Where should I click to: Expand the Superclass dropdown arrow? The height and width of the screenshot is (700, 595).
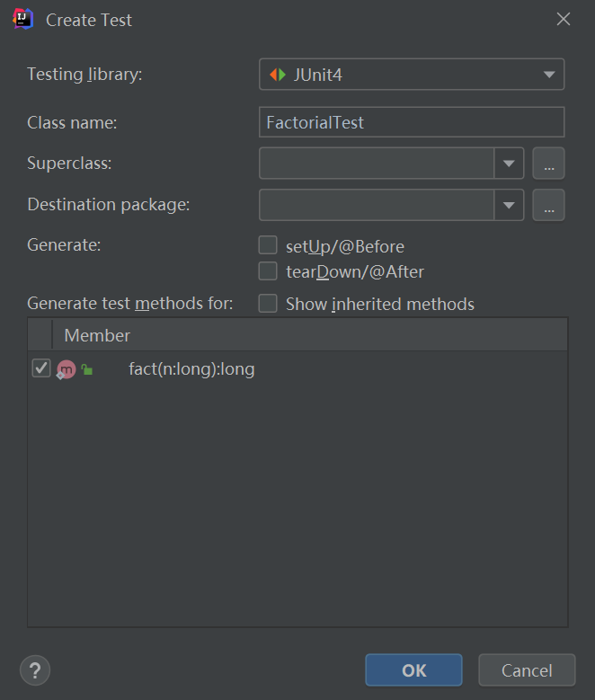pyautogui.click(x=509, y=164)
